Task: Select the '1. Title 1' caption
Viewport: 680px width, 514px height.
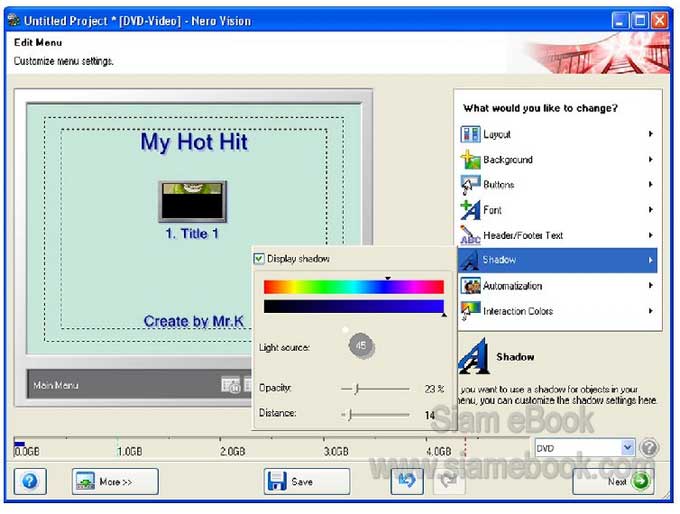Action: [x=192, y=234]
